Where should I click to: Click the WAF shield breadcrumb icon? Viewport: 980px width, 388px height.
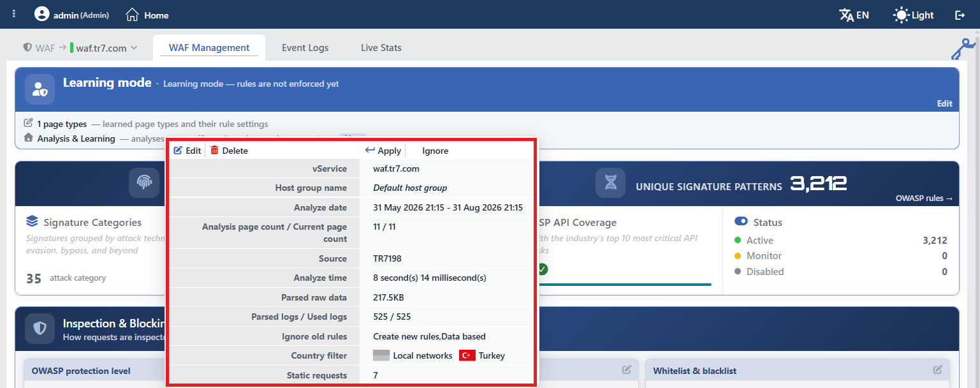coord(27,47)
